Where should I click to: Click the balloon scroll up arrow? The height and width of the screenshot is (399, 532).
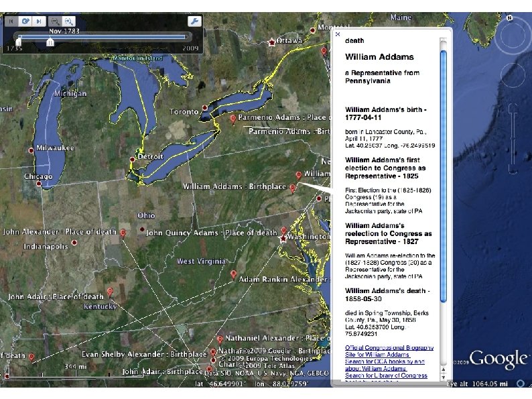click(x=444, y=369)
